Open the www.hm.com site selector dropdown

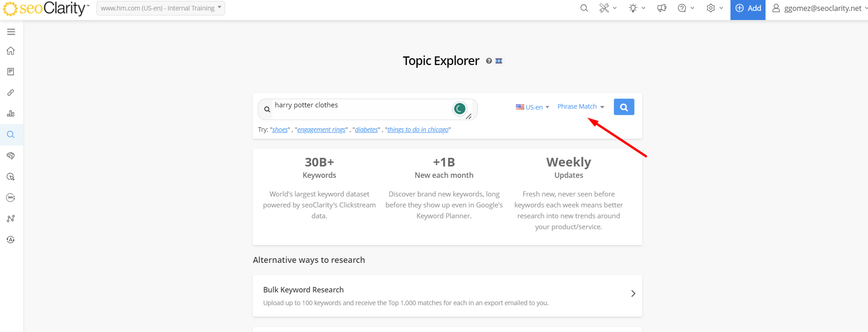coord(160,8)
